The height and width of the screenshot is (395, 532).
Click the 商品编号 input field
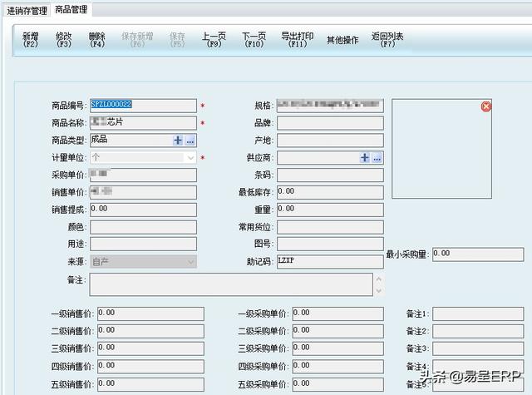(143, 106)
